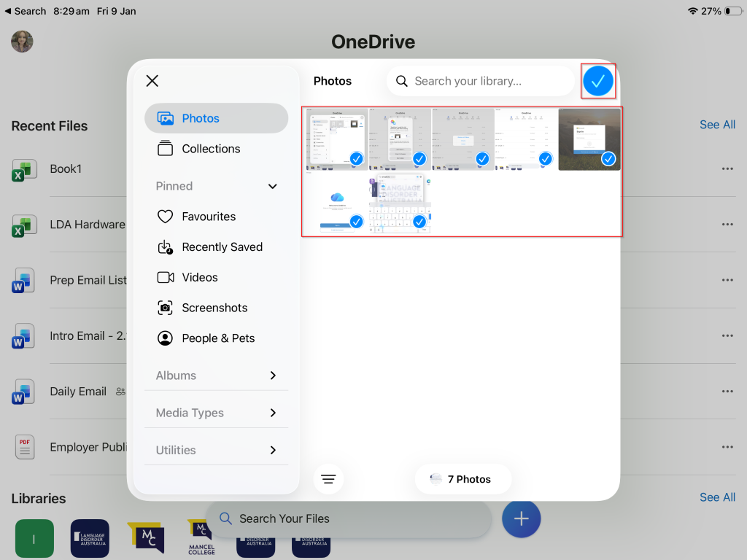
Task: Open the Prep Email List document
Action: (88, 281)
